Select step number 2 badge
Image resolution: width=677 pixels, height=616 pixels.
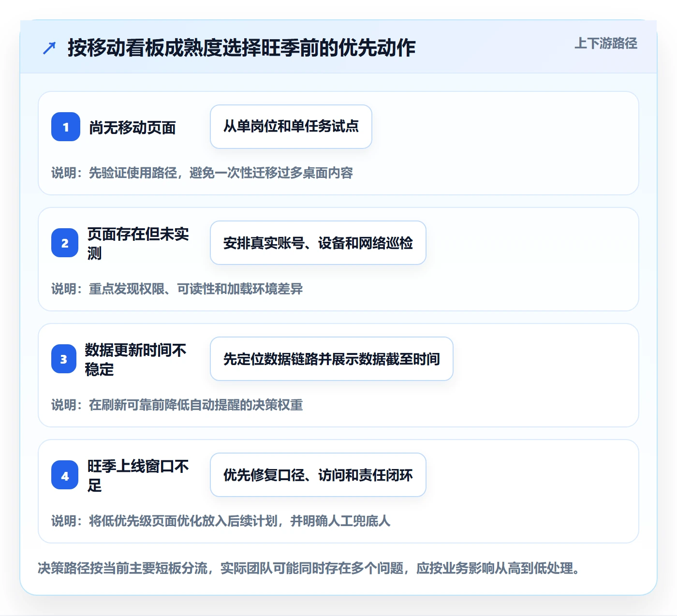[65, 243]
